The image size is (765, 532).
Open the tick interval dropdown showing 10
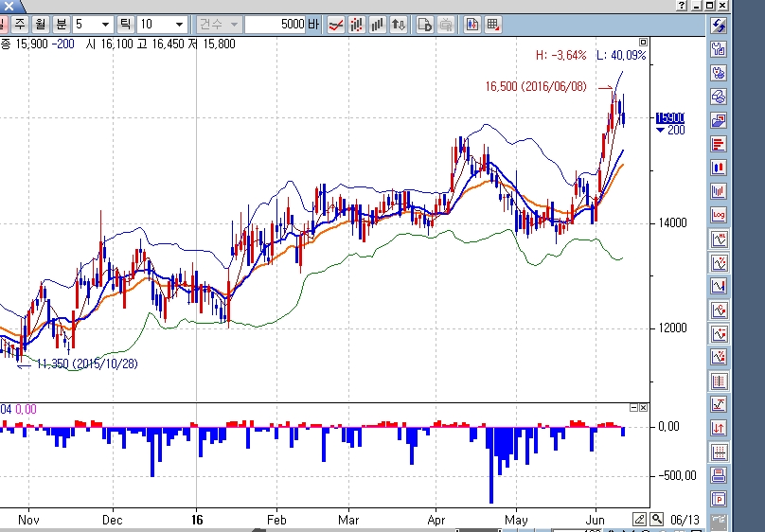162,25
